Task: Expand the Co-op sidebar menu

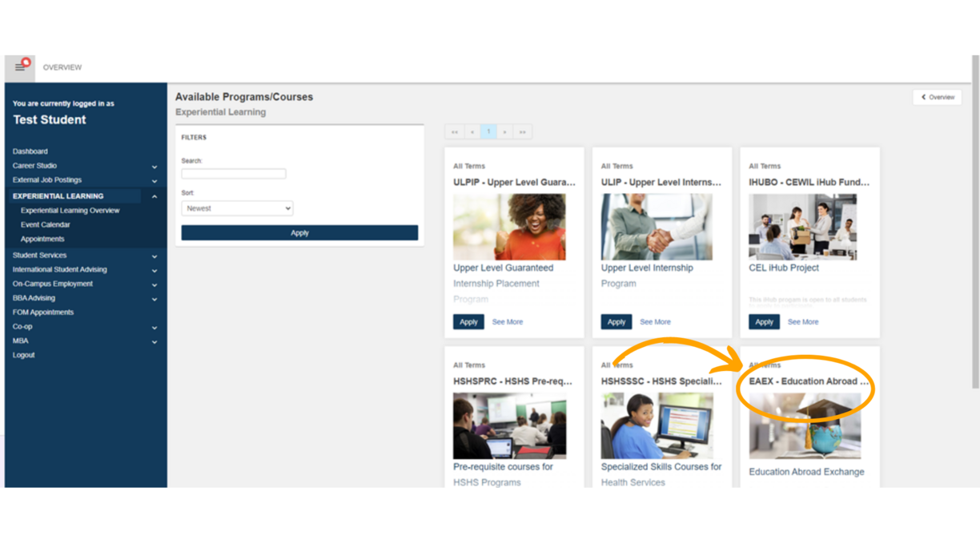Action: (154, 328)
